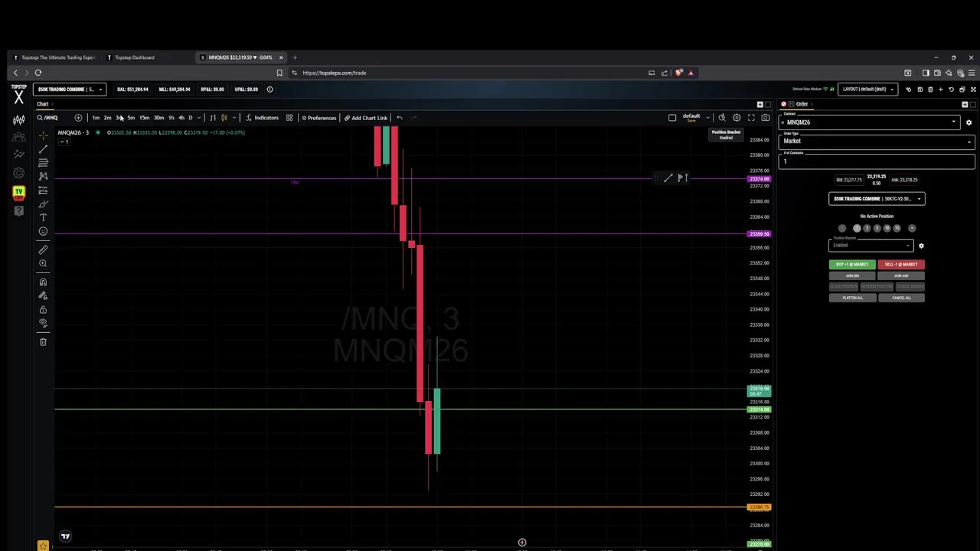Click the symbol search field /MNQ

[51, 118]
